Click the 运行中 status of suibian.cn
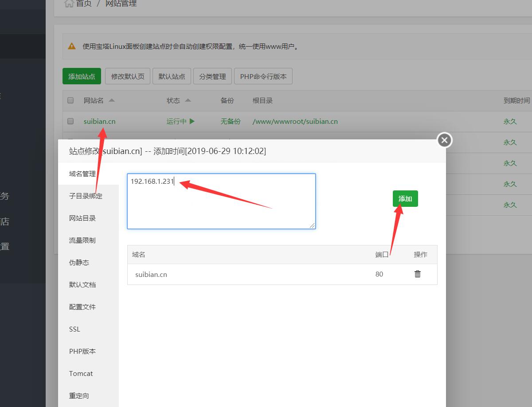 pyautogui.click(x=176, y=121)
